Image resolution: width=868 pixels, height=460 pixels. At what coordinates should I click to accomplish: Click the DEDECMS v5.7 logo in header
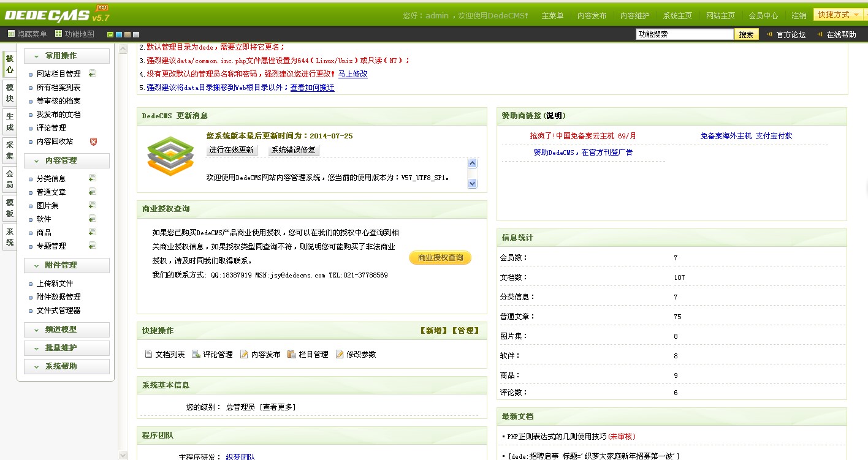[x=56, y=13]
